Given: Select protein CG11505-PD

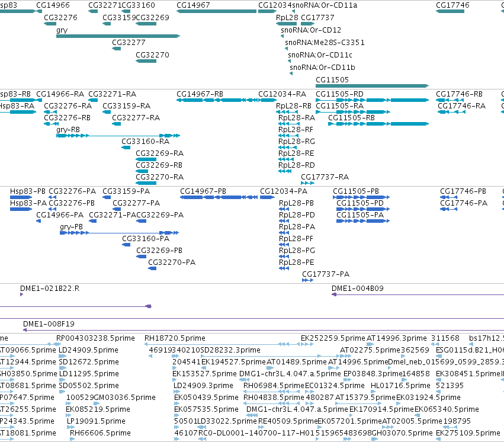Looking at the screenshot, I should [x=360, y=203].
